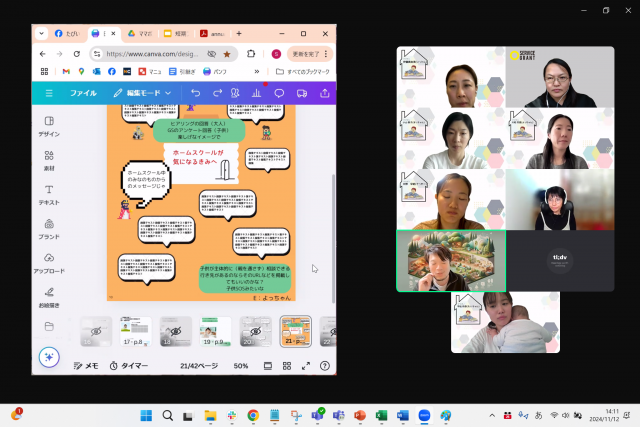
Task: Click the Canva magic assistant sparkle button
Action: pyautogui.click(x=49, y=357)
